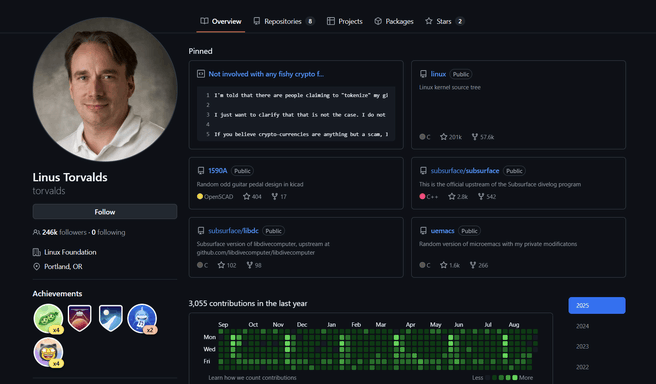Click the gist code icon in pinned card

click(x=201, y=74)
